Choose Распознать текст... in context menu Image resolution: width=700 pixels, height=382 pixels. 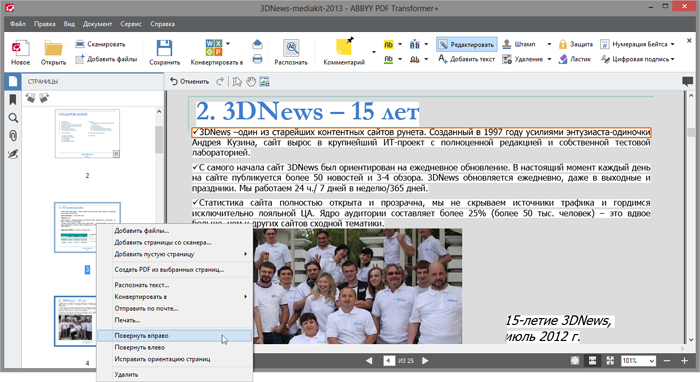[175, 285]
